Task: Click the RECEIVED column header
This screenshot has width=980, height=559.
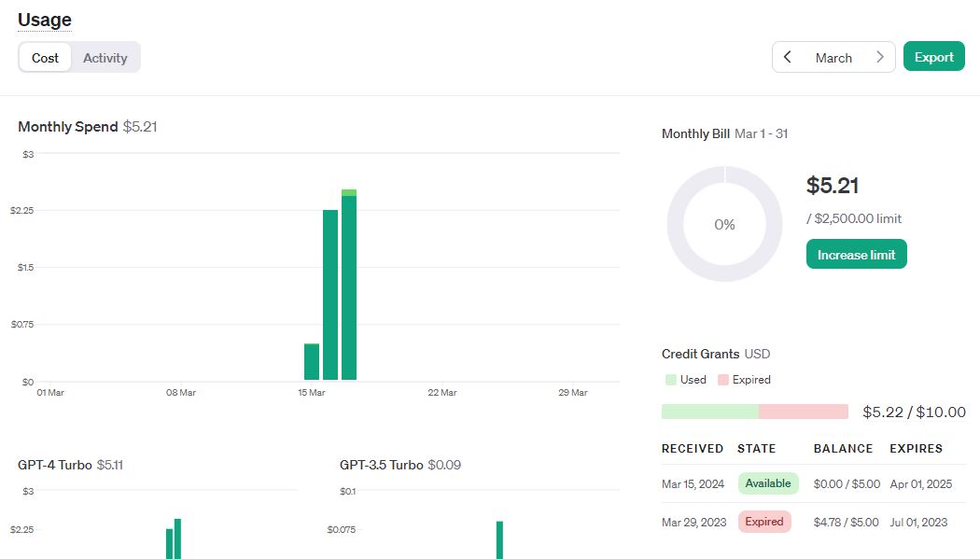Action: click(693, 449)
